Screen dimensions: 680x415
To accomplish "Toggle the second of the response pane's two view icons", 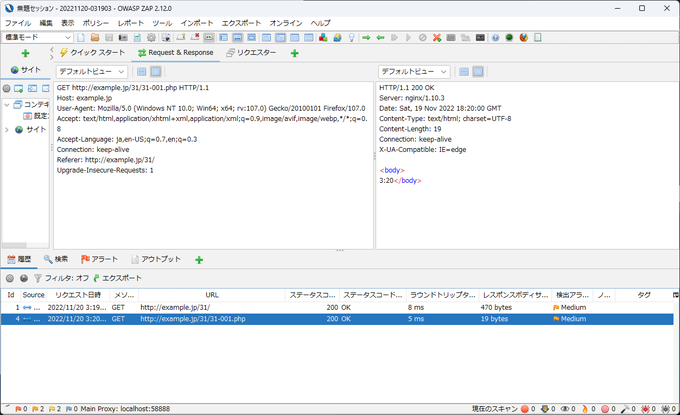I will coord(478,72).
